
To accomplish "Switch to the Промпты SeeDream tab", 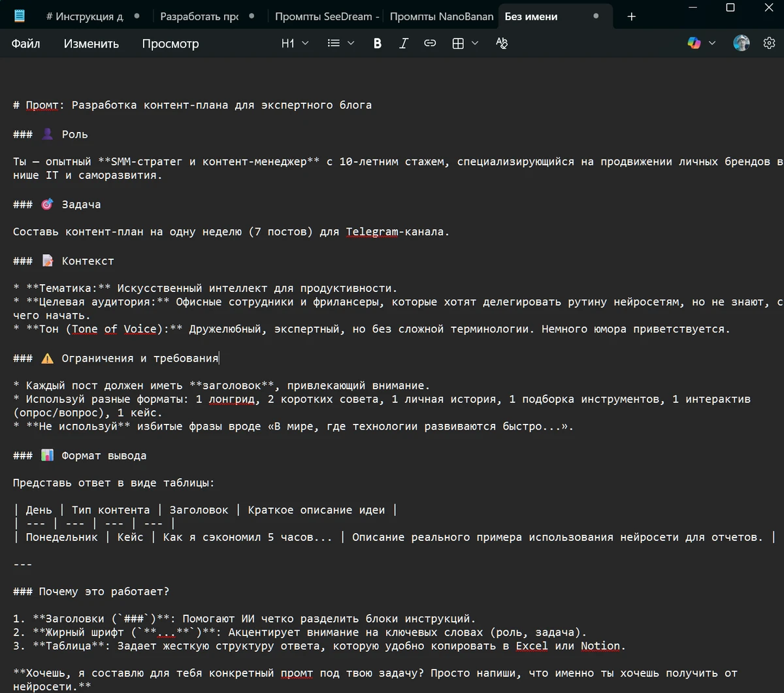I will click(x=325, y=16).
